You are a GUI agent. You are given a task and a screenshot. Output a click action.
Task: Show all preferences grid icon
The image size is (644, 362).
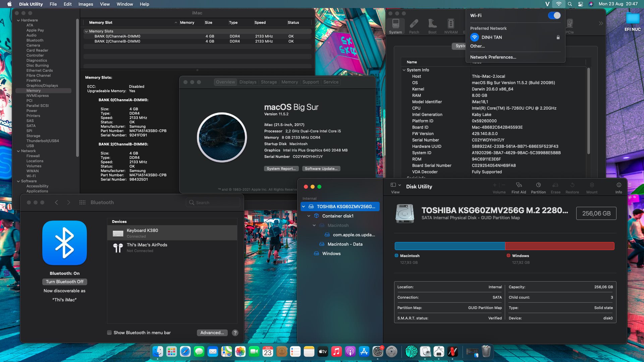pos(82,202)
